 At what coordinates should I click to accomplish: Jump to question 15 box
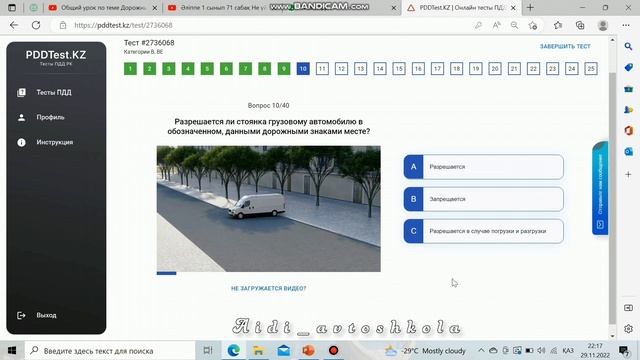tap(399, 69)
